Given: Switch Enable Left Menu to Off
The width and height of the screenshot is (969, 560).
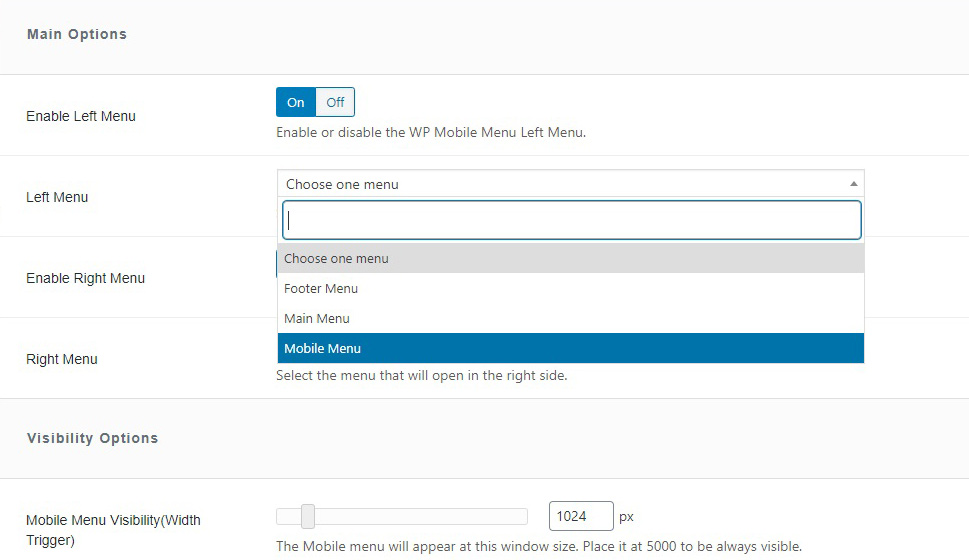Looking at the screenshot, I should pos(336,102).
